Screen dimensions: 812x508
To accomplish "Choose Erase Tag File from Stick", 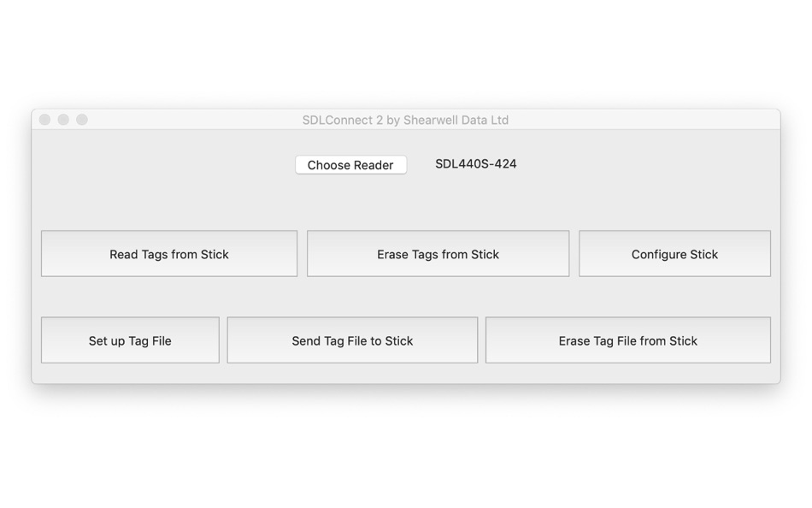I will pyautogui.click(x=628, y=340).
